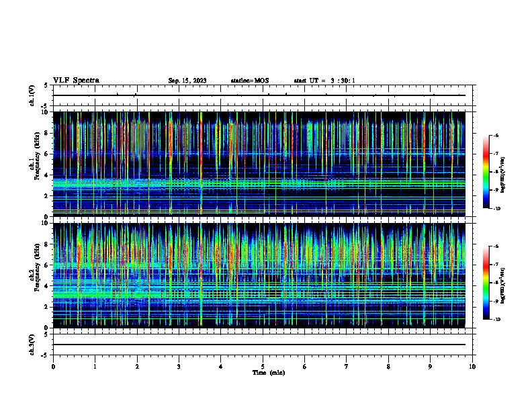The image size is (532, 411).
Task: Click the "-6" label on ch.1 color scale
Action: pyautogui.click(x=495, y=135)
